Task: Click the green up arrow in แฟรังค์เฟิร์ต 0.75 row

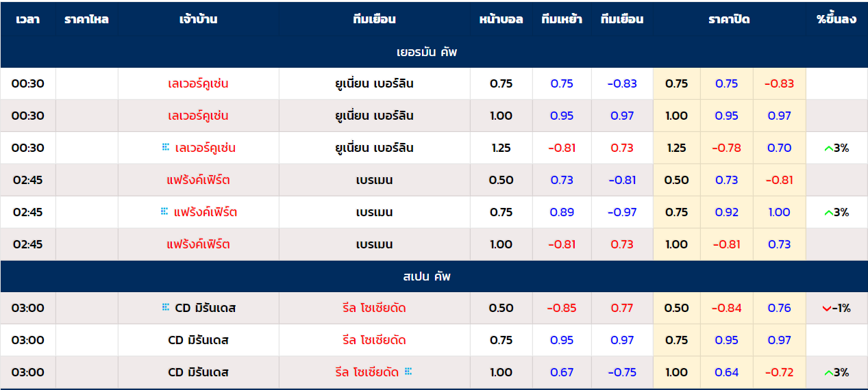Action: (828, 212)
